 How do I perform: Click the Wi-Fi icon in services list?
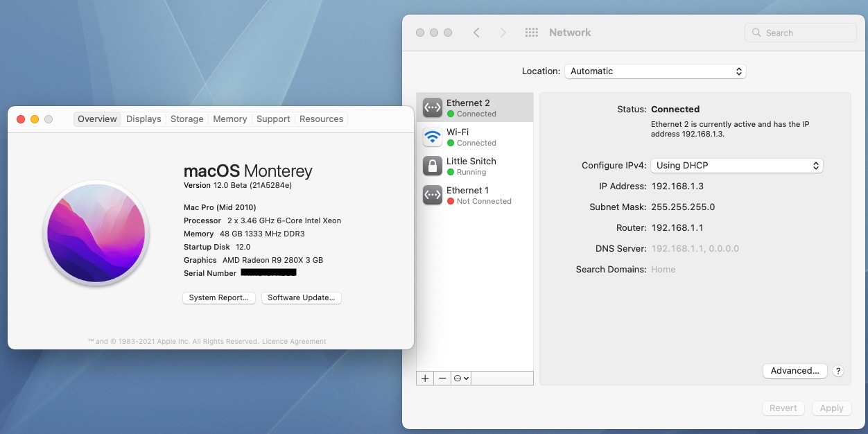433,137
